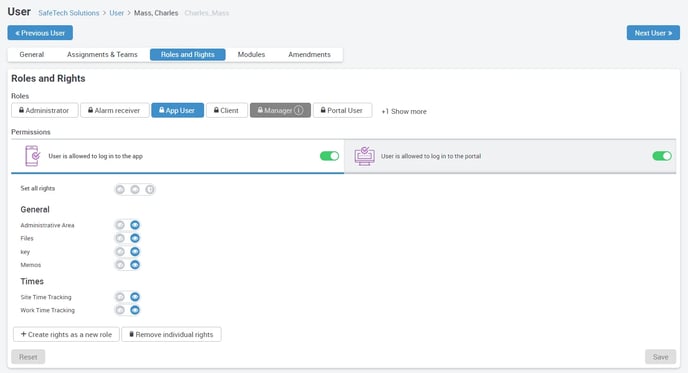This screenshot has width=688, height=373.
Task: Show app permissions via app login panel text
Action: pyautogui.click(x=95, y=156)
